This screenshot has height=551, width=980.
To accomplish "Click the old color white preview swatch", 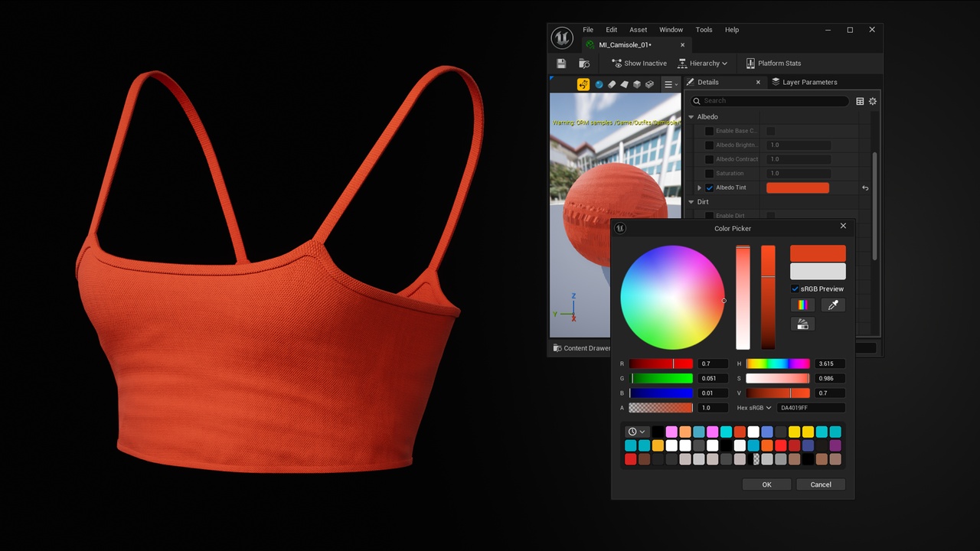I will (x=818, y=271).
